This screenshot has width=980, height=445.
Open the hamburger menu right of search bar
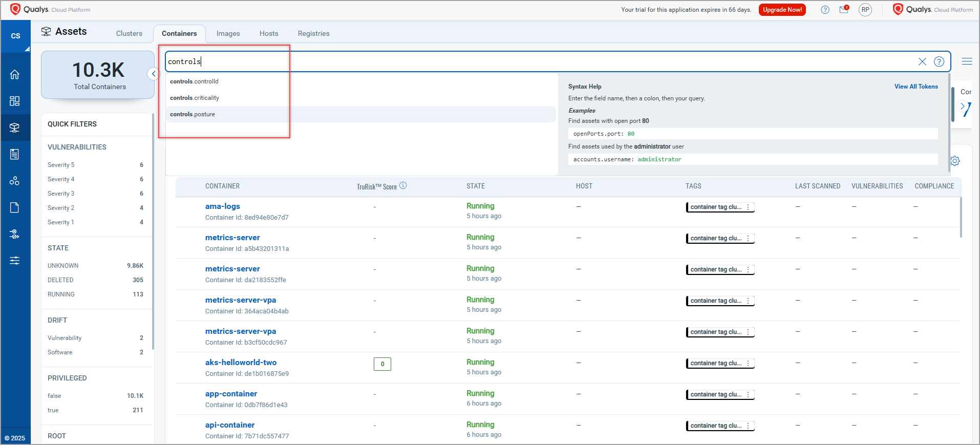coord(967,61)
